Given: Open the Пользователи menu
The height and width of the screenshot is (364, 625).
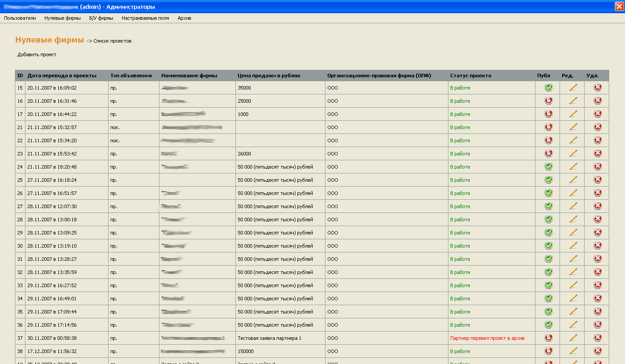Looking at the screenshot, I should (x=20, y=18).
